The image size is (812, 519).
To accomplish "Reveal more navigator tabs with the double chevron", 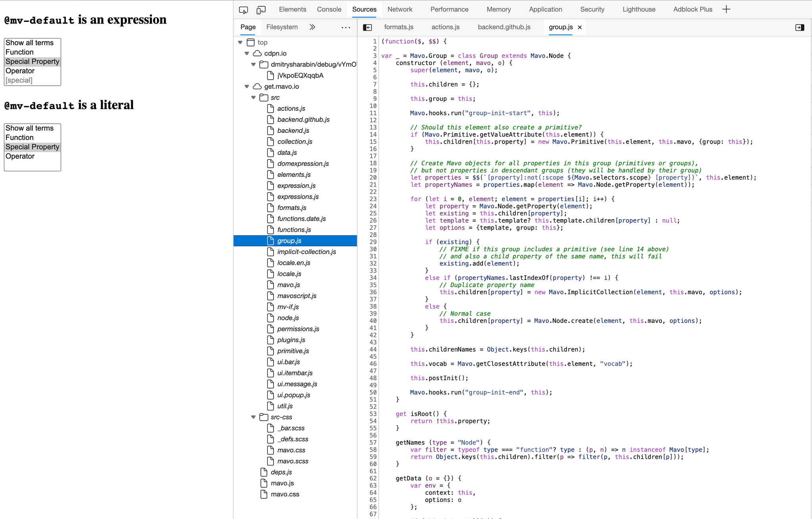I will pyautogui.click(x=312, y=27).
